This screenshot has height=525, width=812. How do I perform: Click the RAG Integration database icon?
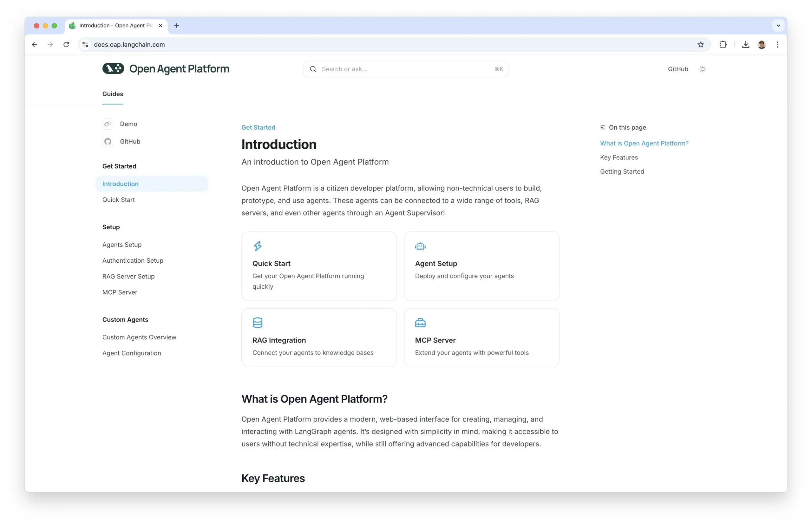[258, 323]
